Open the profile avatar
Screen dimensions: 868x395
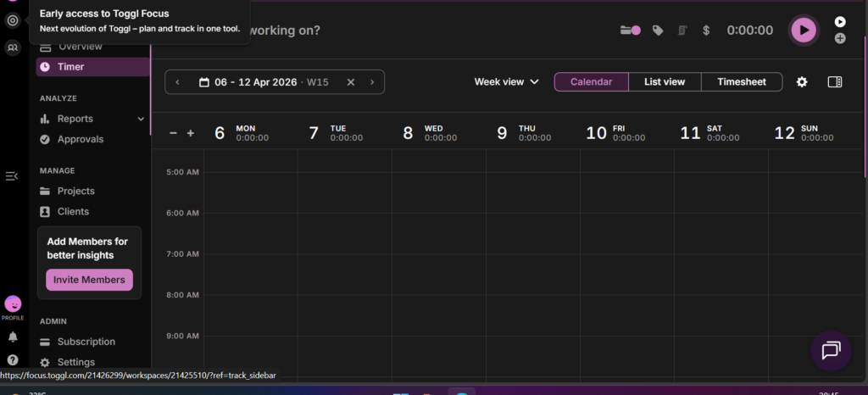pos(13,303)
